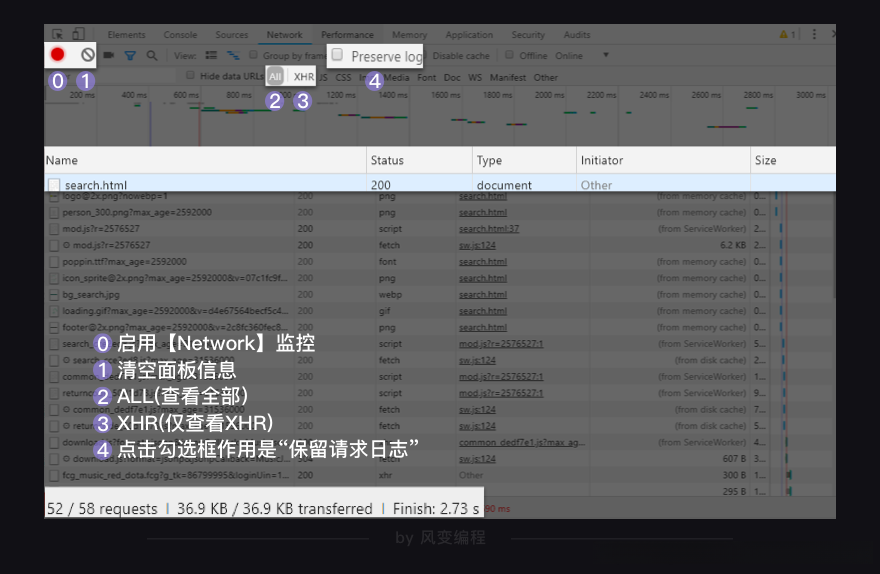Open mod.js?r=2576527:1 initiator link in the search script row

[x=501, y=344]
